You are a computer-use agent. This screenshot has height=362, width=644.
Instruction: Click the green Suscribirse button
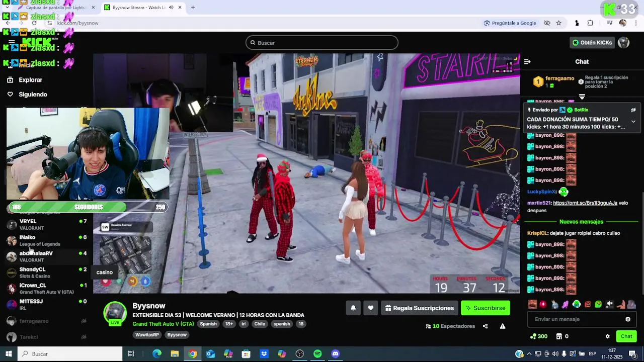click(486, 308)
